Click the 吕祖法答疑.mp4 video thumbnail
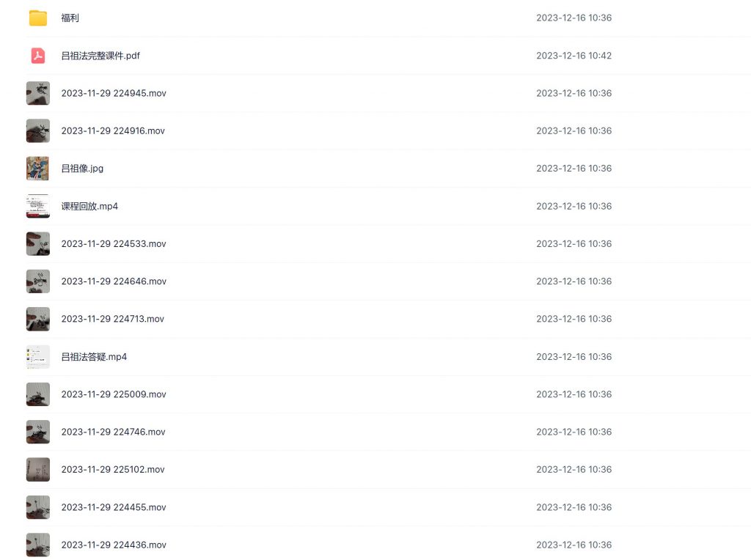 (x=38, y=357)
